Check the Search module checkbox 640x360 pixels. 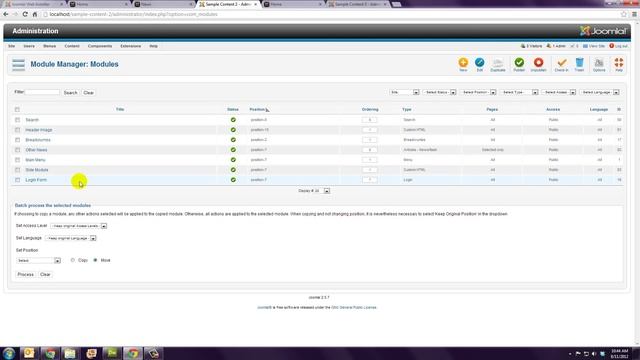pos(17,120)
